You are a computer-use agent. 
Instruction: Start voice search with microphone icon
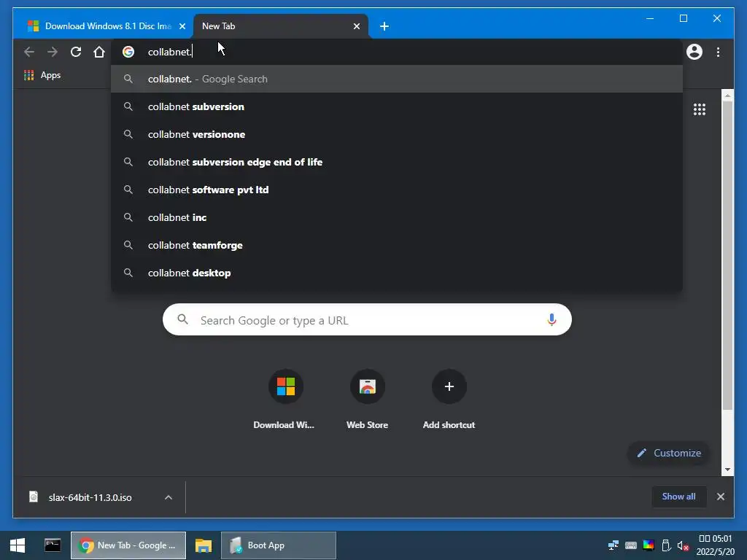pyautogui.click(x=551, y=319)
